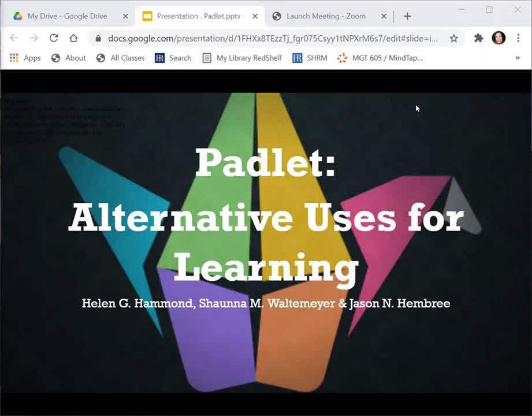The image size is (532, 416).
Task: Reload the current page
Action: click(54, 38)
